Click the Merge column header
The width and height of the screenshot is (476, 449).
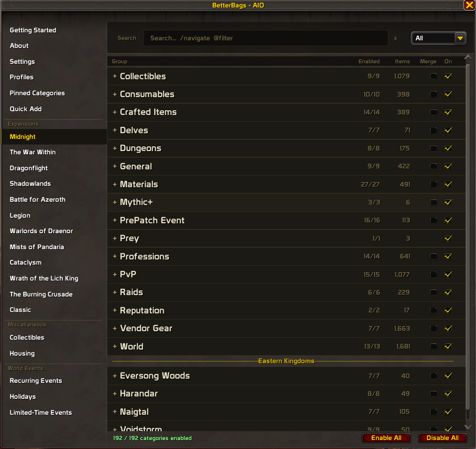[428, 61]
